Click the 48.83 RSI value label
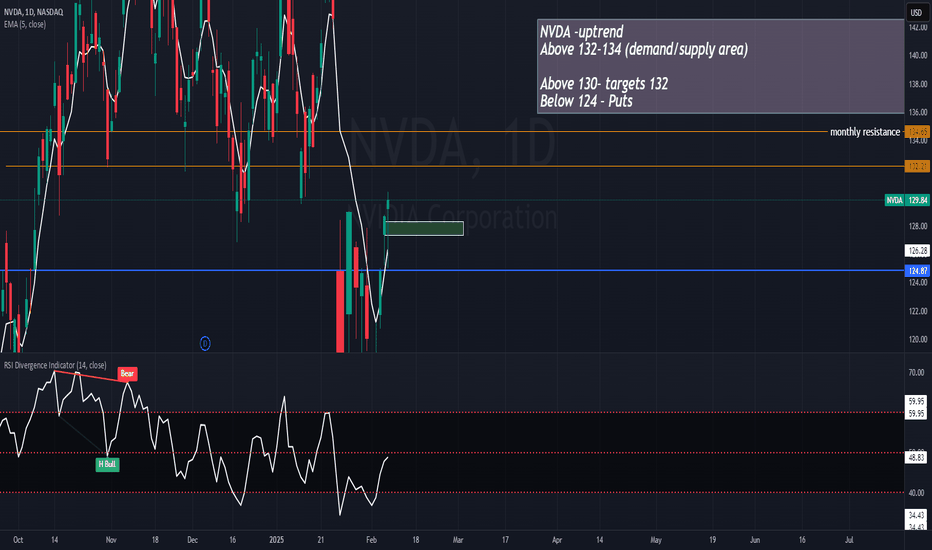Image resolution: width=932 pixels, height=550 pixels. 917,457
